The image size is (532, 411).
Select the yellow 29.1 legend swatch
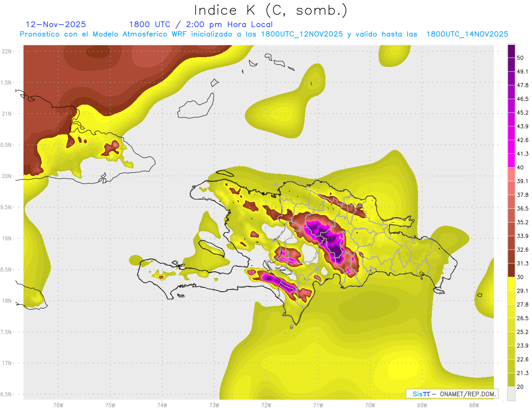(x=511, y=284)
